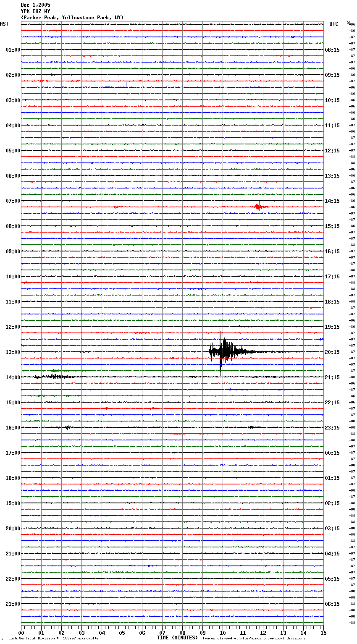Select the 14:00 MST row label
357x644 pixels.
click(x=13, y=377)
